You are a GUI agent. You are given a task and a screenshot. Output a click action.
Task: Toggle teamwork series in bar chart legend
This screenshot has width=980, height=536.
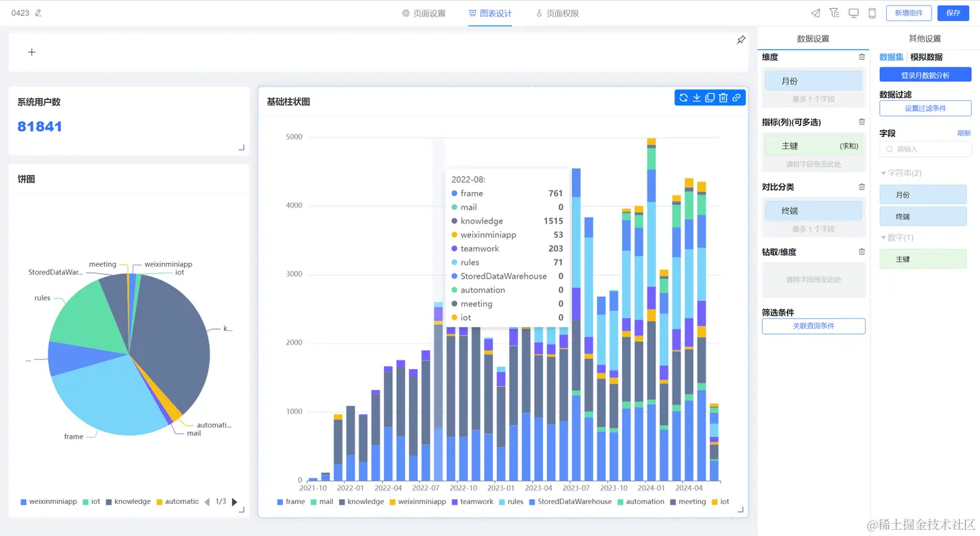click(472, 502)
